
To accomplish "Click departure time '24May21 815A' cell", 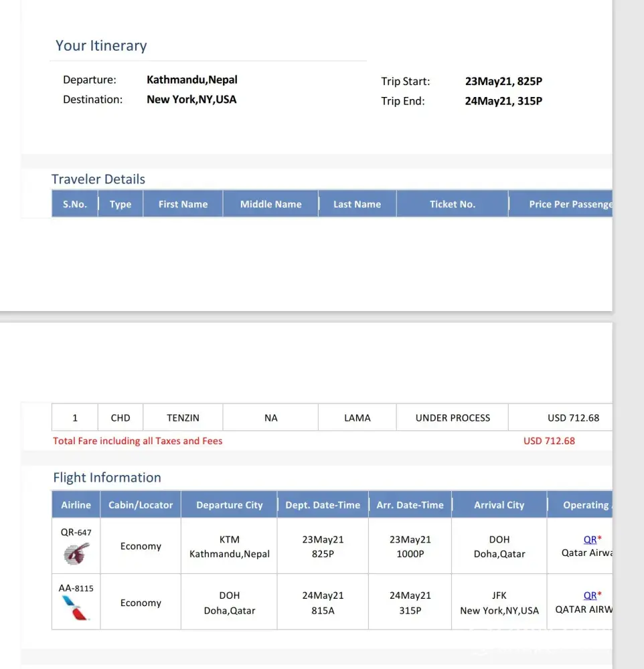I will point(323,603).
